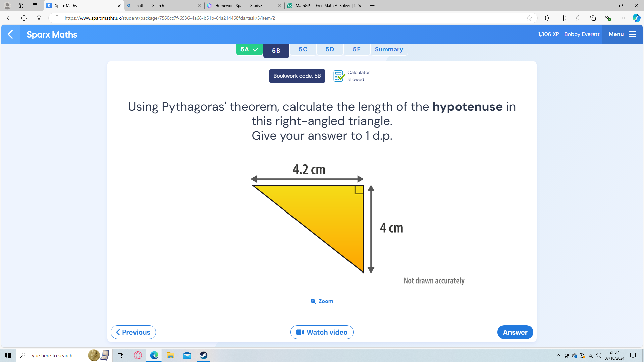Open the Collections icon
The image size is (644, 362).
tap(593, 18)
